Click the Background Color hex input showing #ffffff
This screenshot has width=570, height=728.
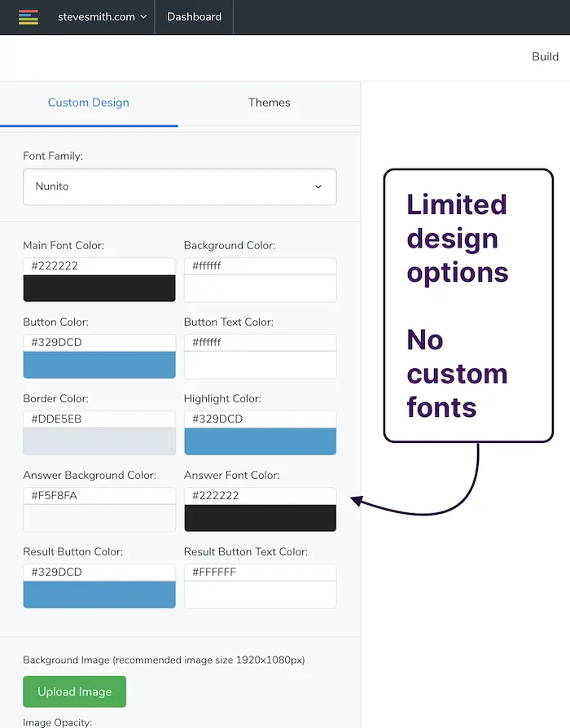coord(260,265)
